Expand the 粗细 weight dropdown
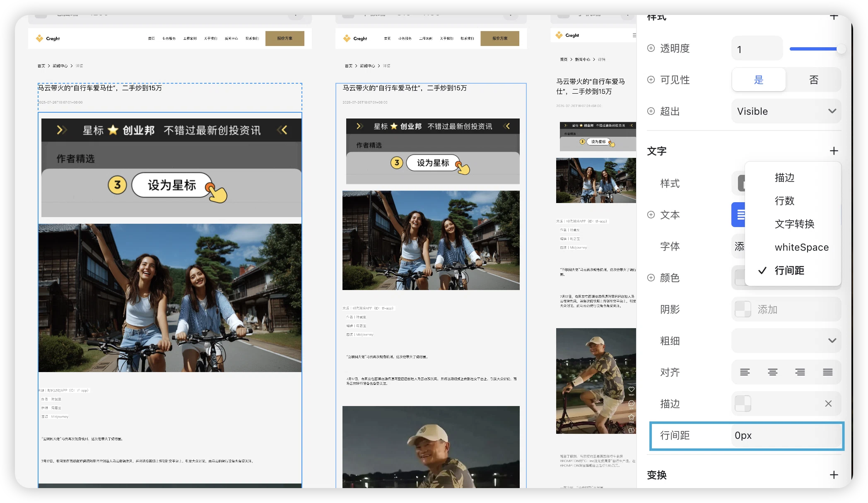 tap(786, 341)
